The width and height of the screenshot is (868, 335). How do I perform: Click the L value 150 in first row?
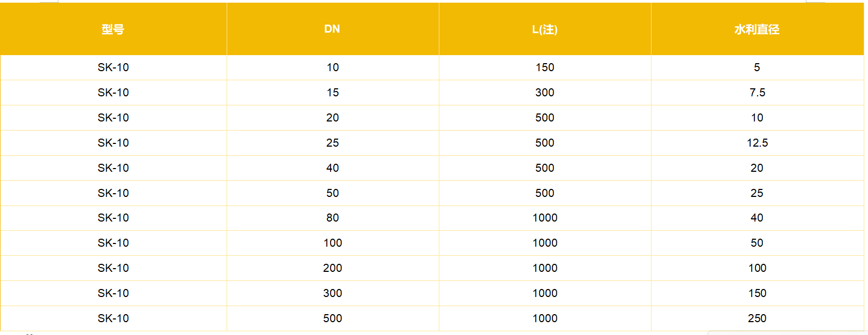click(x=545, y=67)
